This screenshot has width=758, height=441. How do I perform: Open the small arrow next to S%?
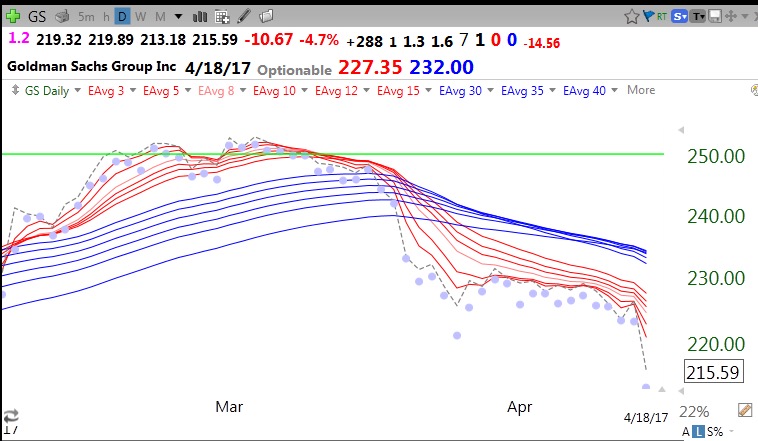(731, 431)
